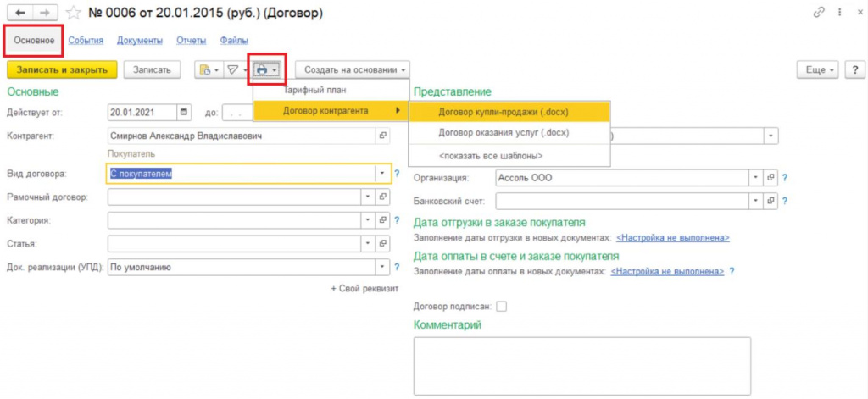Click the Контрагент field with Смирнов Александр Владиславович
The width and height of the screenshot is (868, 399).
point(242,136)
